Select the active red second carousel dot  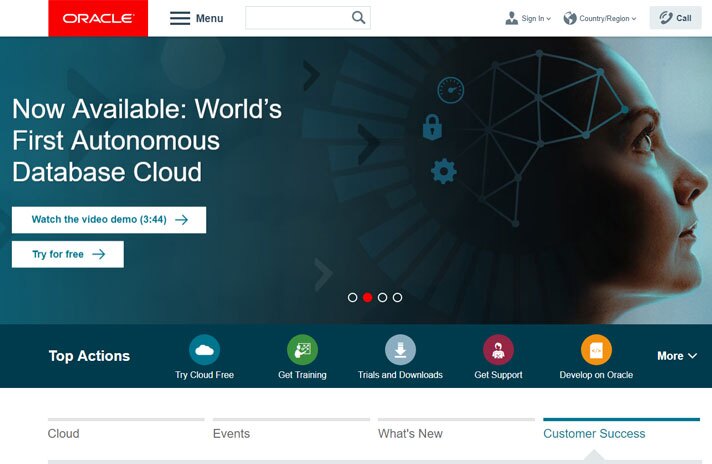(368, 297)
